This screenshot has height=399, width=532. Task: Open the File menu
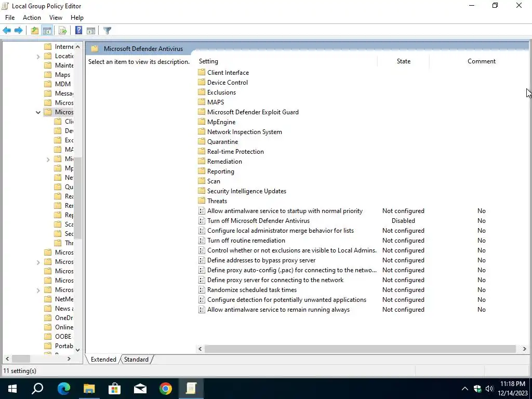10,18
